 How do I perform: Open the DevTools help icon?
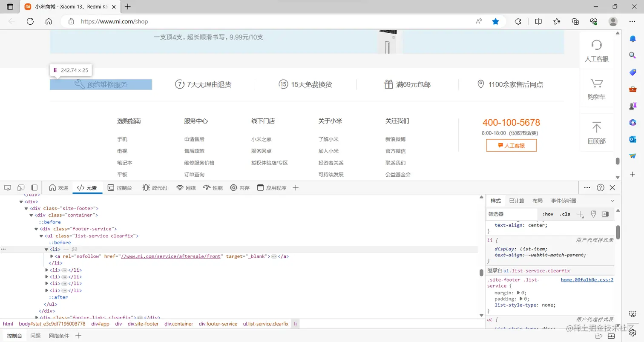coord(601,188)
